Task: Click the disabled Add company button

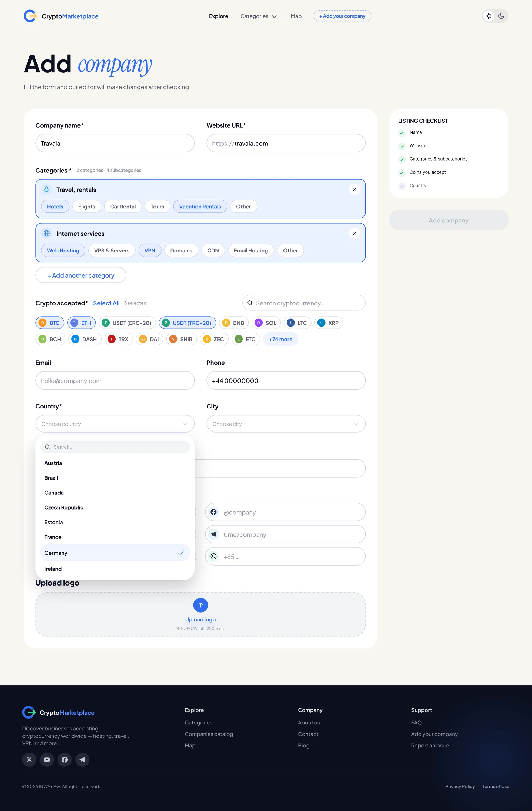Action: [x=449, y=220]
